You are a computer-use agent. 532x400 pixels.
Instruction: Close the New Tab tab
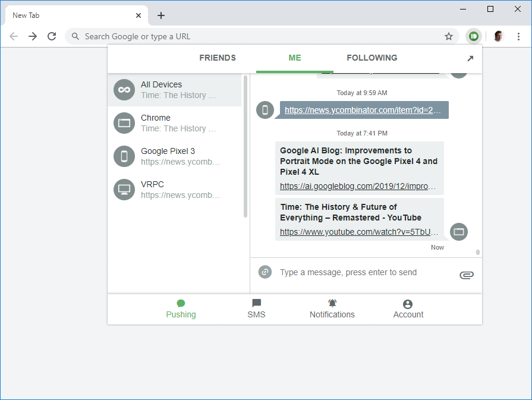[138, 15]
